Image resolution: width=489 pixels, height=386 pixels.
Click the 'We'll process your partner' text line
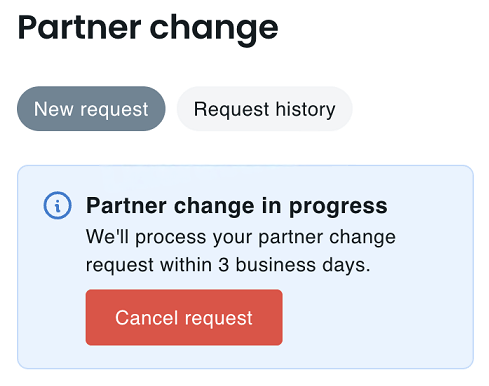204,237
